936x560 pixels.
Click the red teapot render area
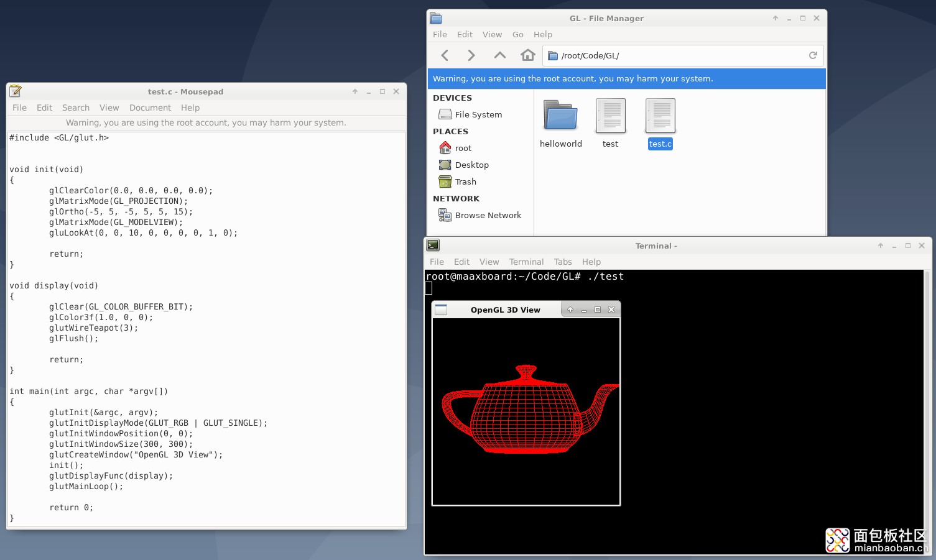click(526, 411)
